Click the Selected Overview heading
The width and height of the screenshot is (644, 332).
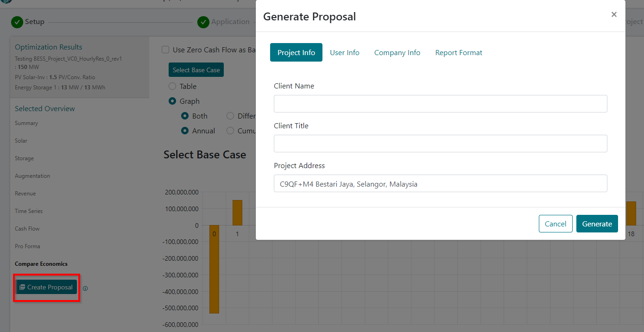pos(45,109)
